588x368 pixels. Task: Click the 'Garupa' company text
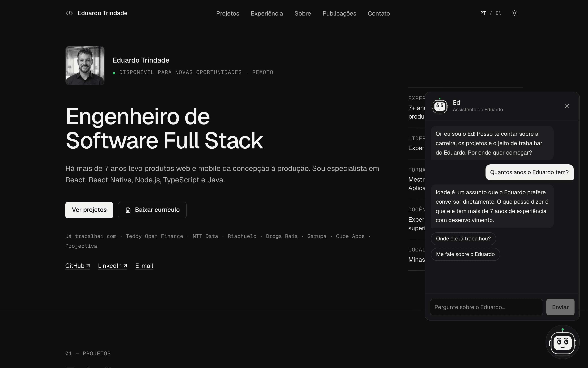pos(317,236)
